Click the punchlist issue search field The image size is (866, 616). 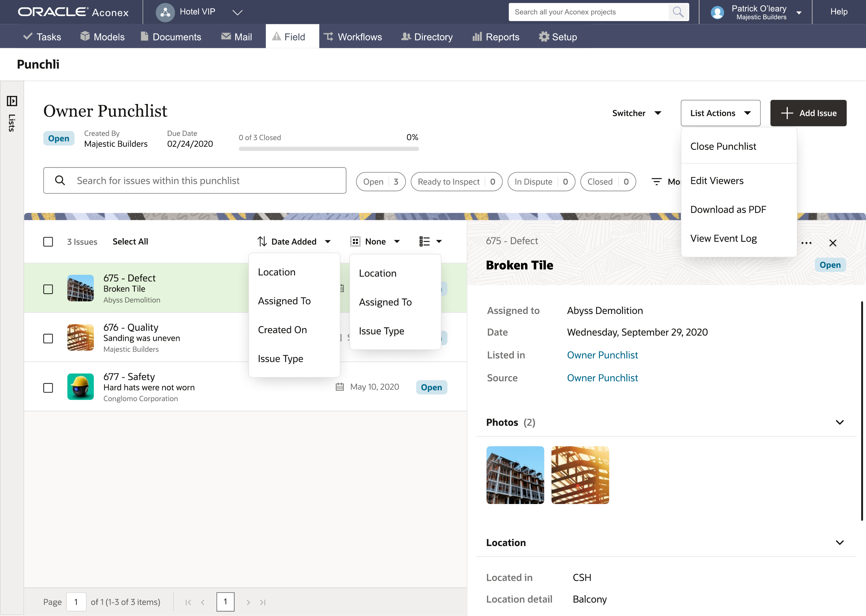[x=195, y=180]
